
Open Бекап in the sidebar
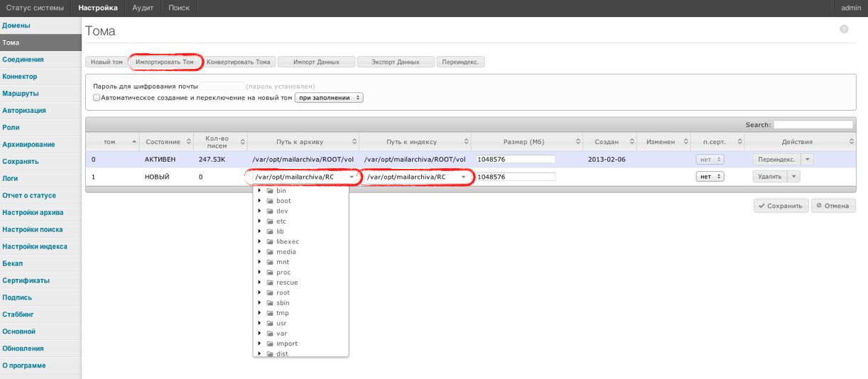[x=40, y=264]
